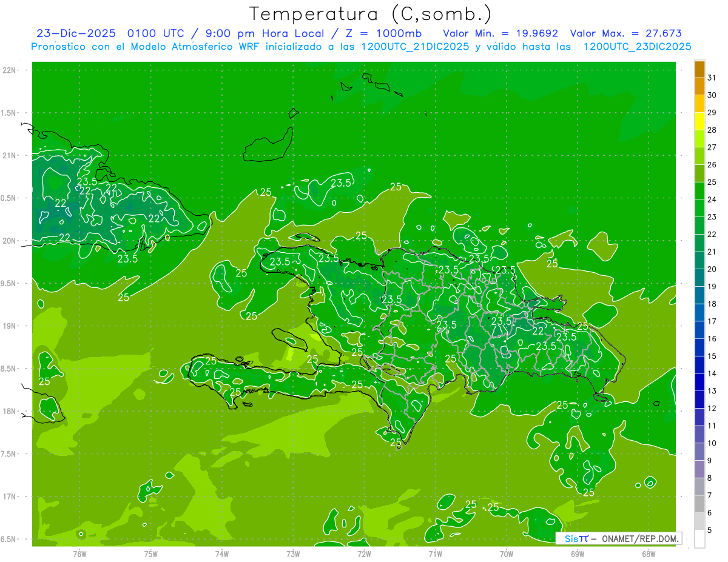Select the yellow swatch between legend values 28 and 29
The image size is (728, 562).
(x=699, y=121)
